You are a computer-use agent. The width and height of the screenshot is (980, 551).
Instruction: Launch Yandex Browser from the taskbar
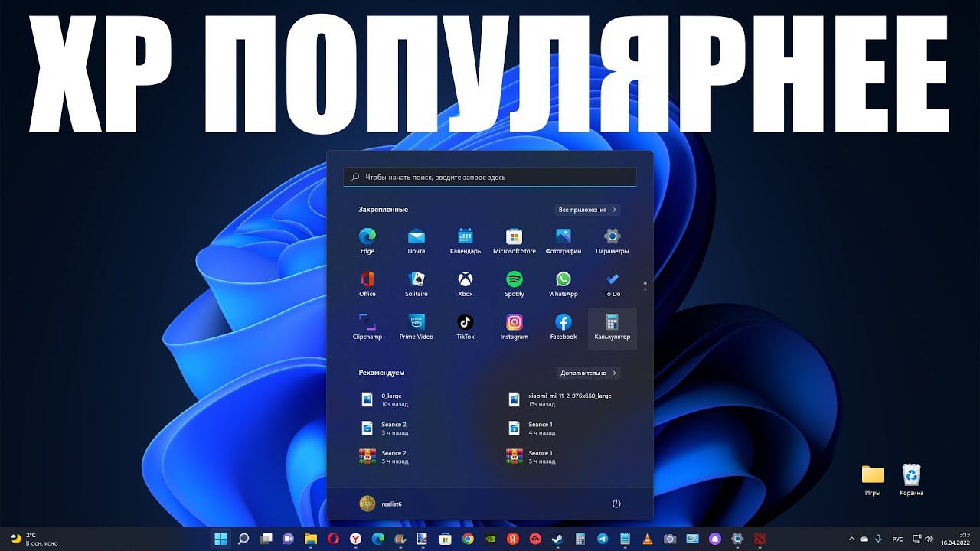click(x=355, y=539)
